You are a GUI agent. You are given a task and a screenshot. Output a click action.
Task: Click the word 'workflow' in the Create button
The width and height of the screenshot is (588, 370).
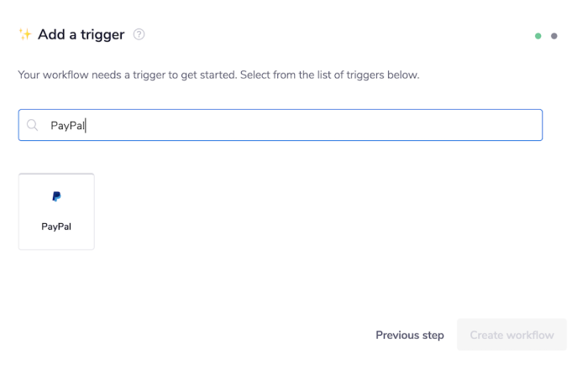pyautogui.click(x=530, y=335)
